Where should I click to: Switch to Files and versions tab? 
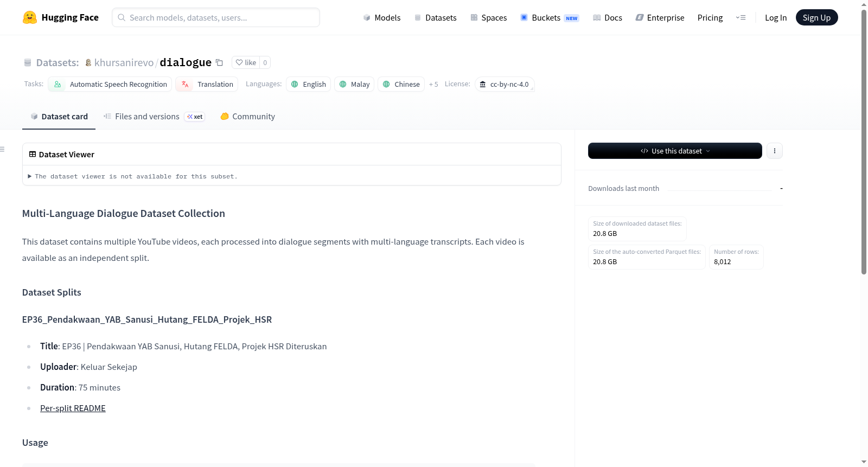tap(154, 116)
